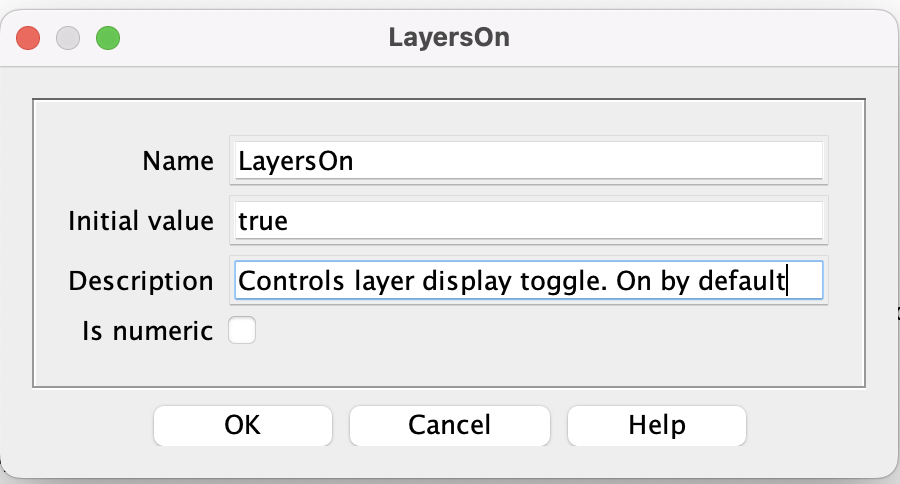The width and height of the screenshot is (900, 484).
Task: Click the yellow minimize window button
Action: point(68,38)
